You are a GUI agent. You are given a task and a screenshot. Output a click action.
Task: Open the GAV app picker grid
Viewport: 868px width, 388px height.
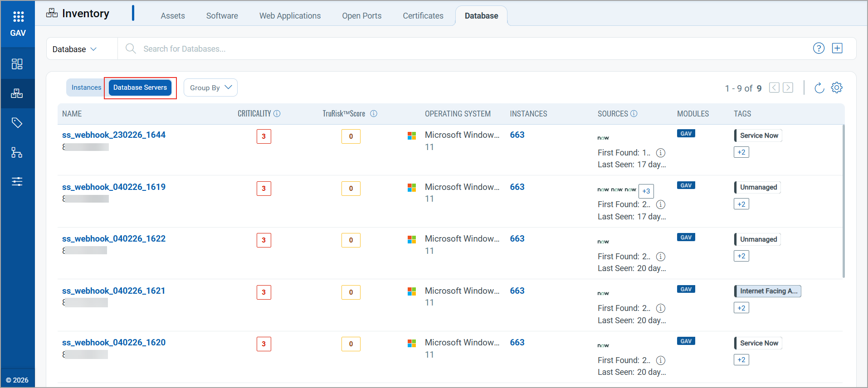18,17
